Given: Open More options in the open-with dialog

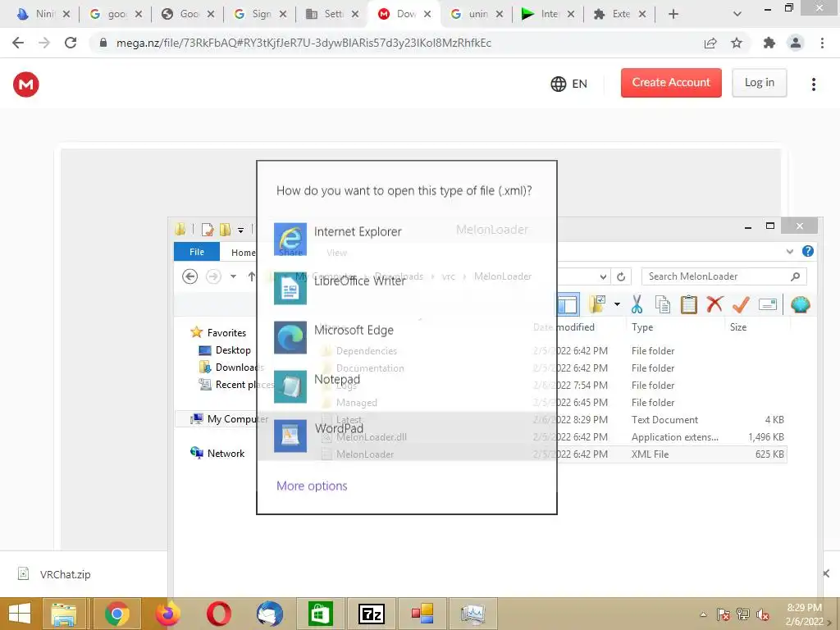Looking at the screenshot, I should pyautogui.click(x=312, y=486).
